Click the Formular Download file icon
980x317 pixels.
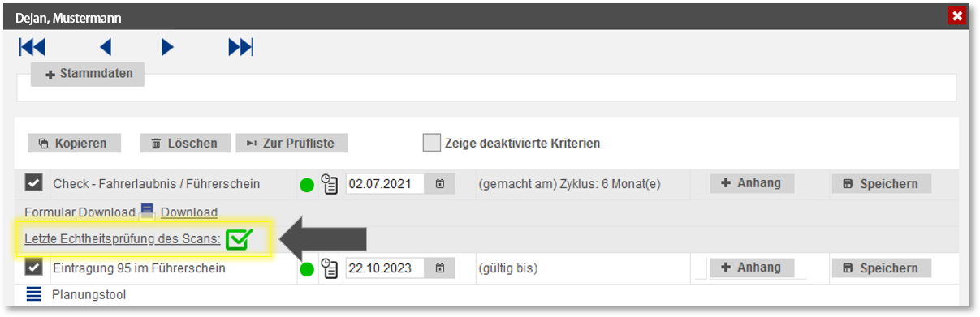[x=147, y=212]
